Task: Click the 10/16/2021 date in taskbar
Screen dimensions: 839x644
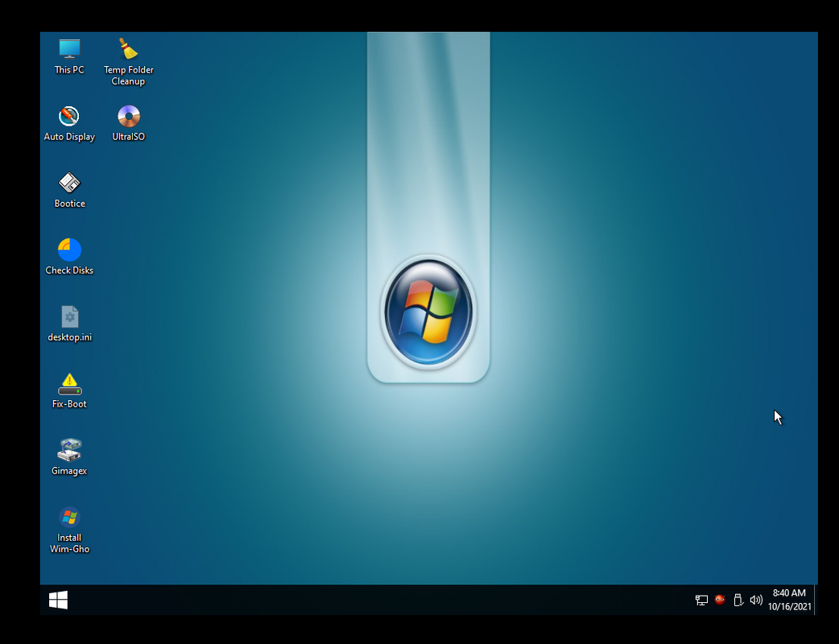Action: coord(789,606)
